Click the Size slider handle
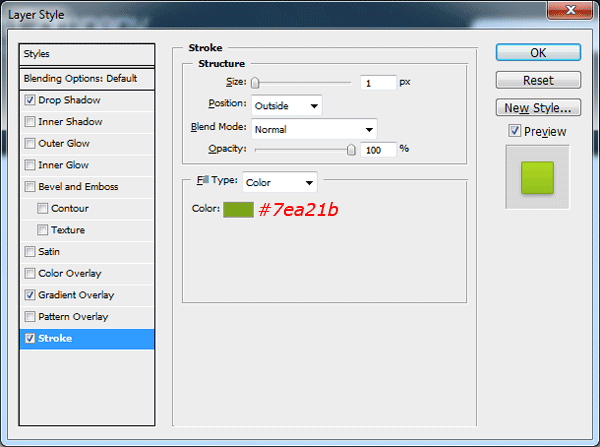 255,83
